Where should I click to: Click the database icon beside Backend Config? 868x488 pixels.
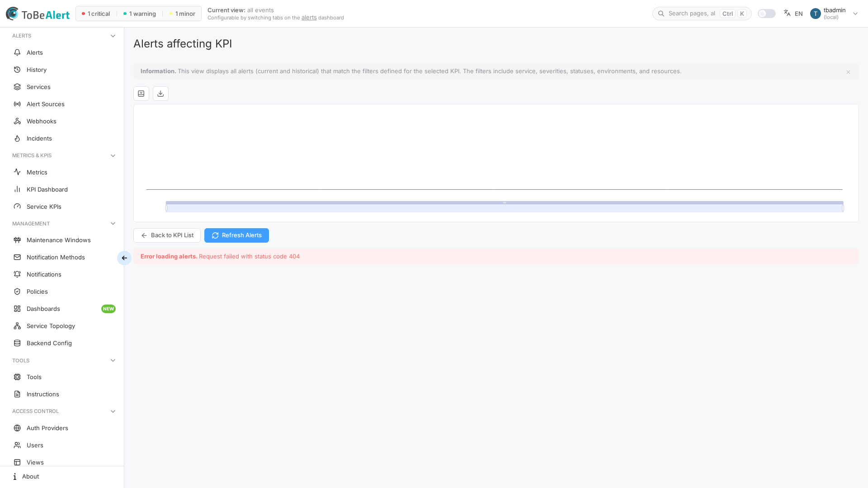click(17, 343)
